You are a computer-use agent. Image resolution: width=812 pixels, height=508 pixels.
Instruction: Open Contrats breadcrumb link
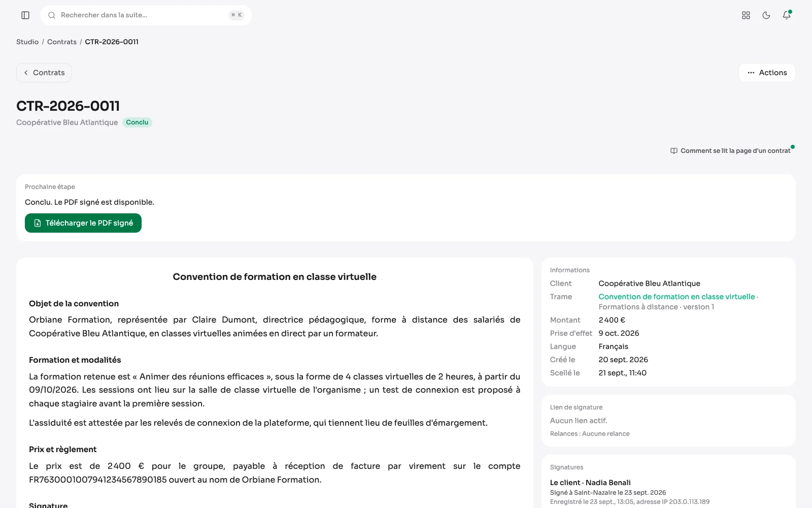[x=62, y=42]
